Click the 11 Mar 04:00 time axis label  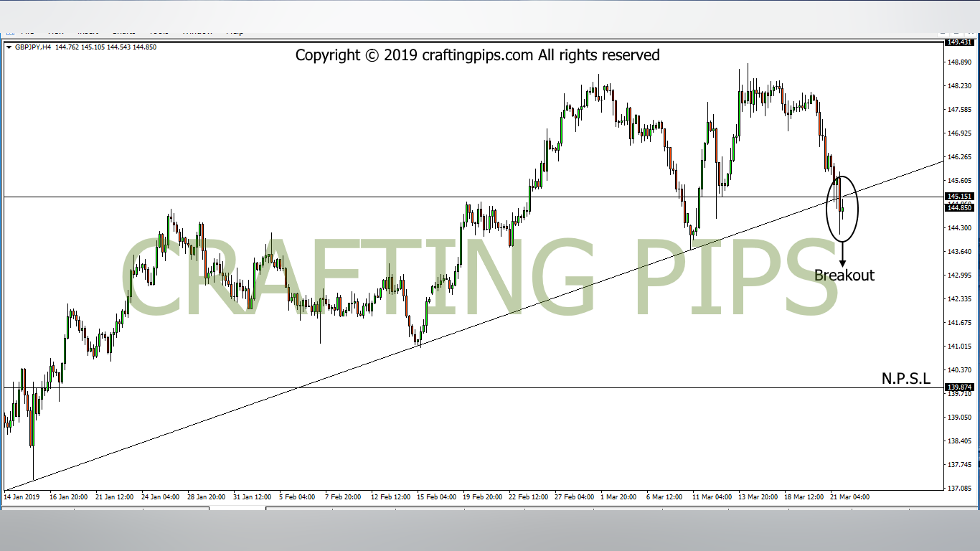point(712,496)
